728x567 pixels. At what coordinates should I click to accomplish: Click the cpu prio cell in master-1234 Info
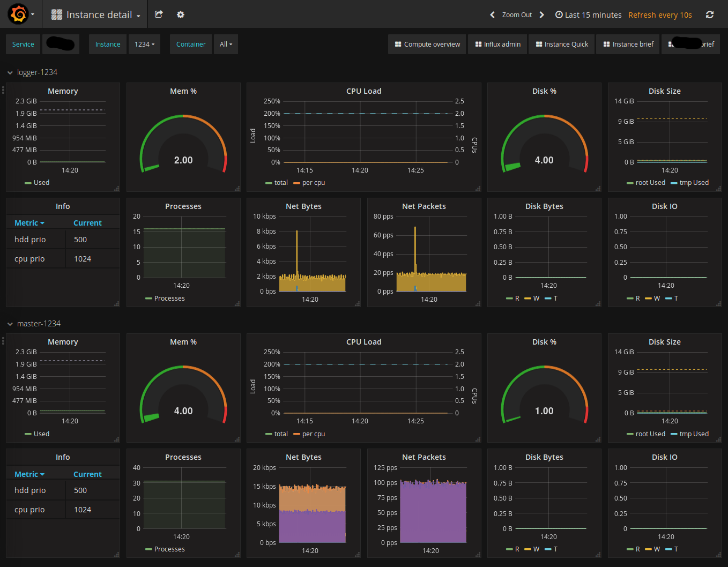pyautogui.click(x=36, y=510)
